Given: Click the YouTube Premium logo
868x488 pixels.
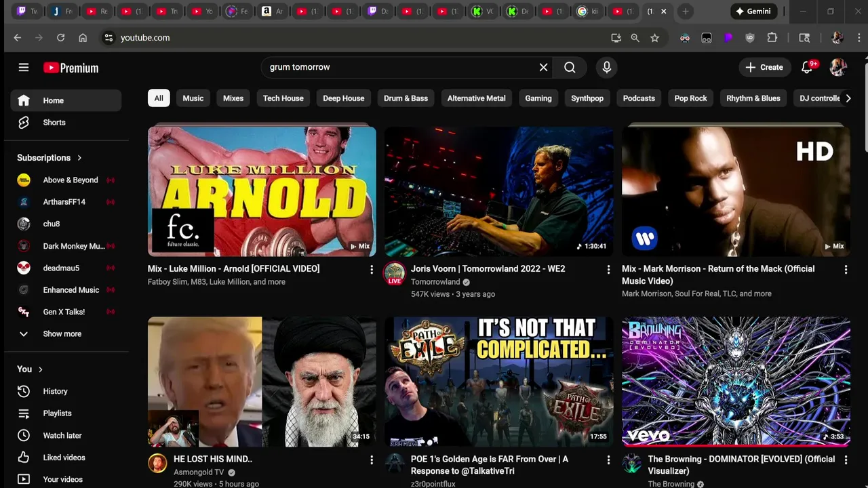Looking at the screenshot, I should [x=71, y=68].
